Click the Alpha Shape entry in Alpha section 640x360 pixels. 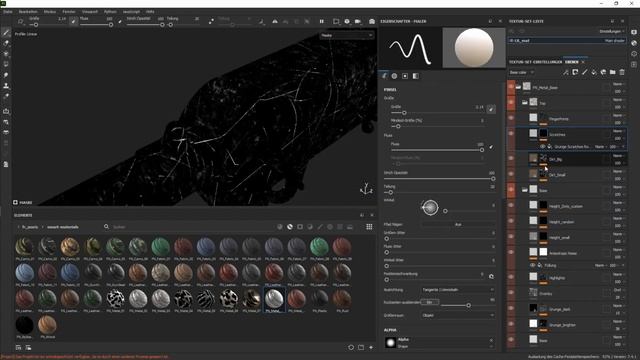[439, 343]
